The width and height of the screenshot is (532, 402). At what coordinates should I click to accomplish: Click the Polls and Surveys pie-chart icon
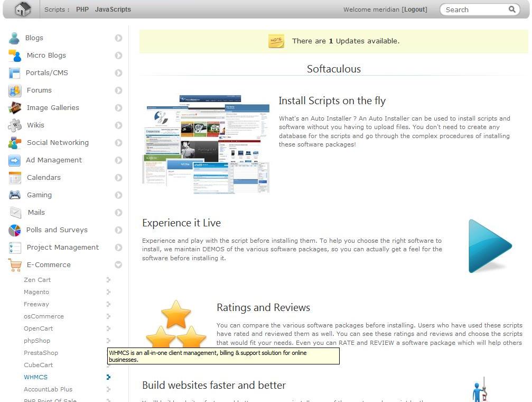15,230
